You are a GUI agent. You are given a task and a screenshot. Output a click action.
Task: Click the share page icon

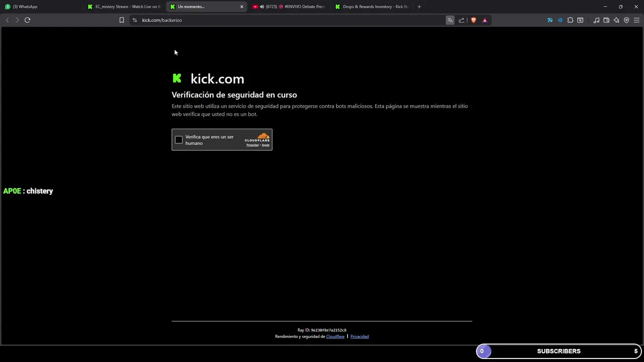(461, 20)
